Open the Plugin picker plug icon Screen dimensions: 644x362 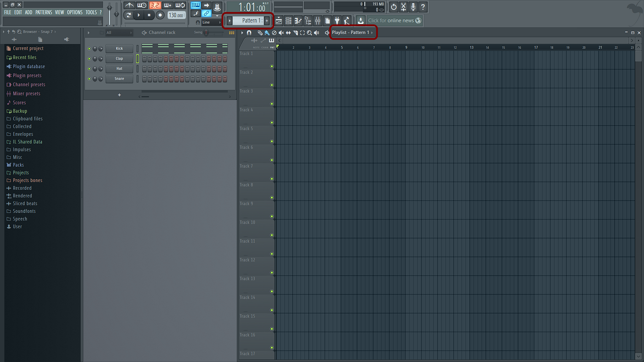pyautogui.click(x=337, y=20)
